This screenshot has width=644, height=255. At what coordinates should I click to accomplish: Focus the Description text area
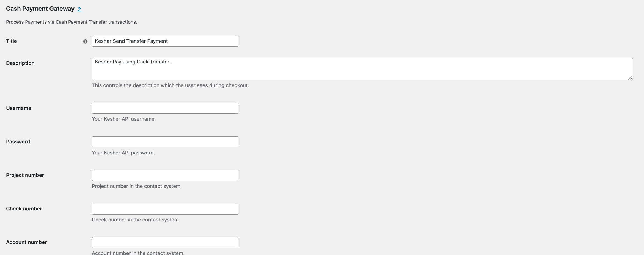click(362, 69)
